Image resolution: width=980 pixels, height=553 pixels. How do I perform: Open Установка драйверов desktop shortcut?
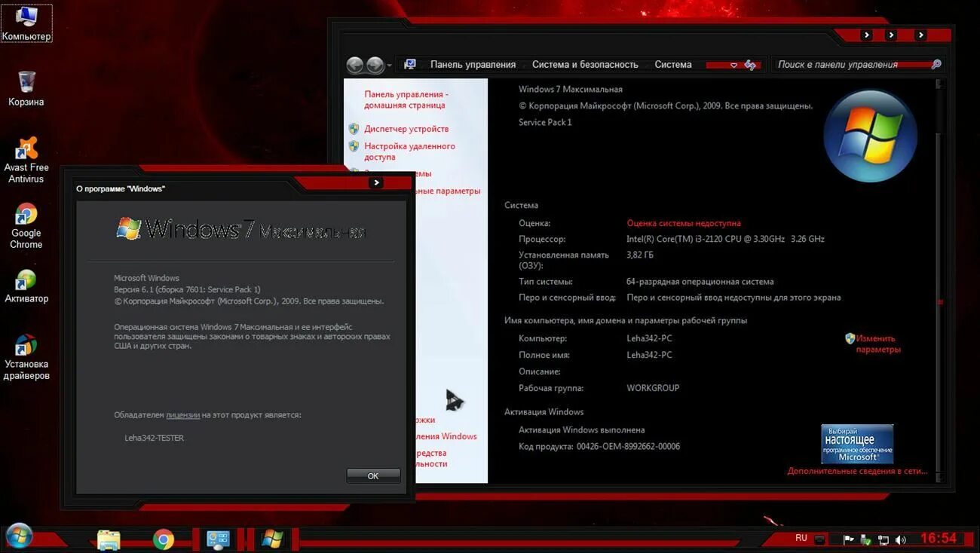(26, 356)
